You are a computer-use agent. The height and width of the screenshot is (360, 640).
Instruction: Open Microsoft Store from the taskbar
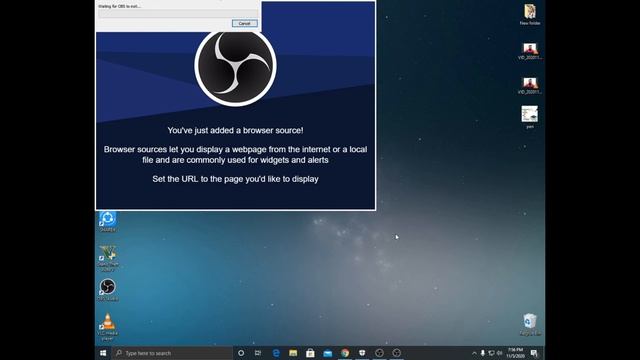point(310,353)
